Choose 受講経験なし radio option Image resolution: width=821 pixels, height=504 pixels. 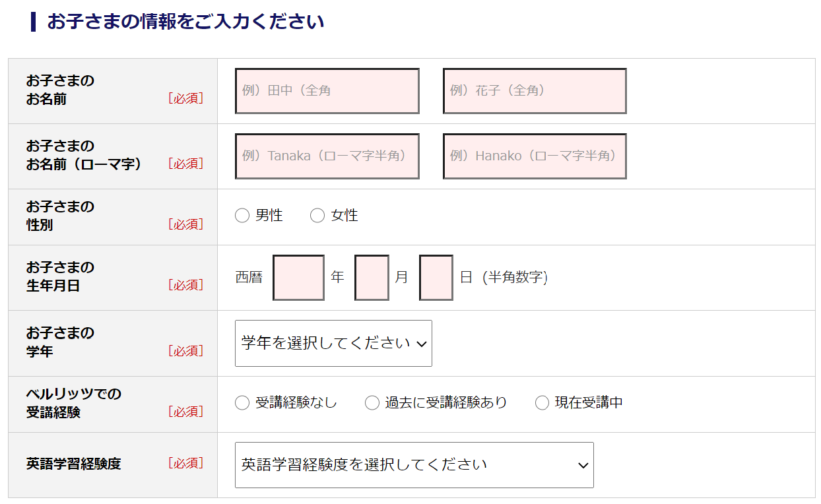242,403
